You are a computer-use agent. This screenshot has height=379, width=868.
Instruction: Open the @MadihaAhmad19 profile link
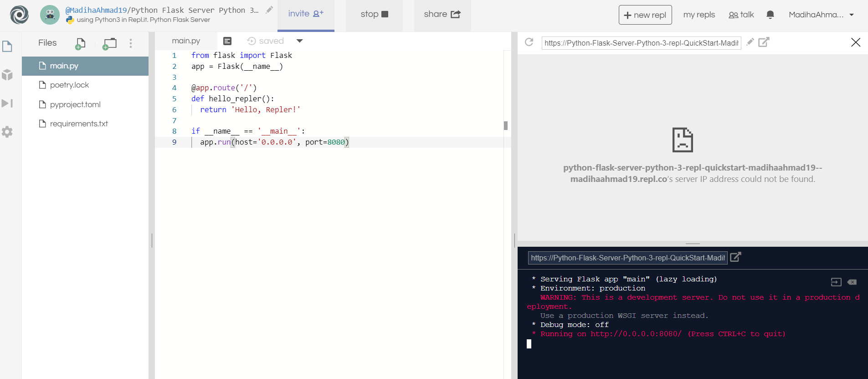coord(96,10)
